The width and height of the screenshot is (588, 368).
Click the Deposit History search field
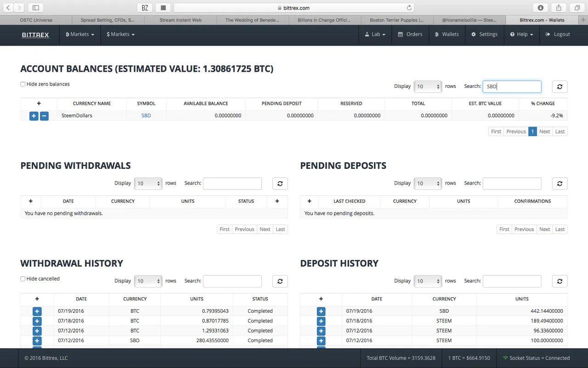(x=512, y=281)
